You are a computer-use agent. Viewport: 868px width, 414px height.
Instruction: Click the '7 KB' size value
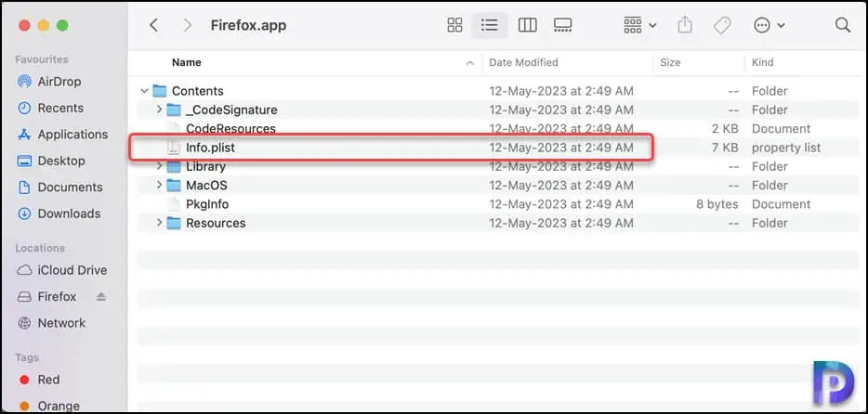[x=725, y=148]
